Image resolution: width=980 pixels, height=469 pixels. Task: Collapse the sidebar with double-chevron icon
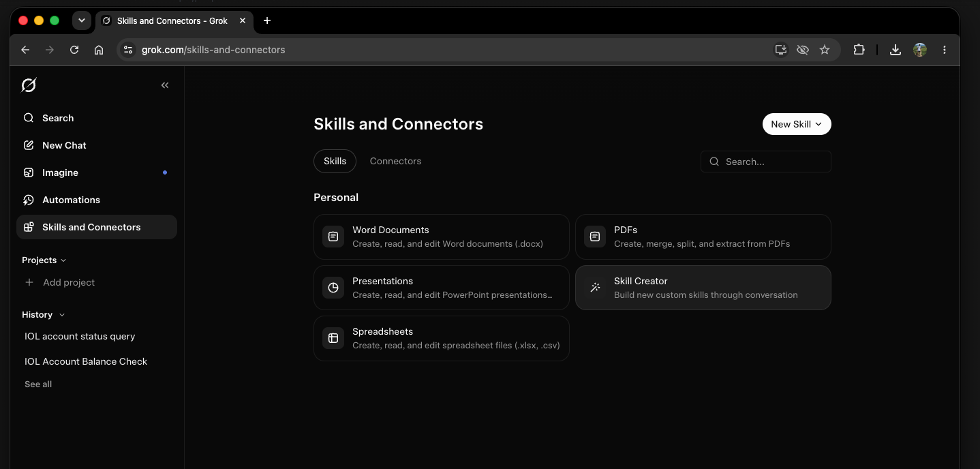[165, 85]
